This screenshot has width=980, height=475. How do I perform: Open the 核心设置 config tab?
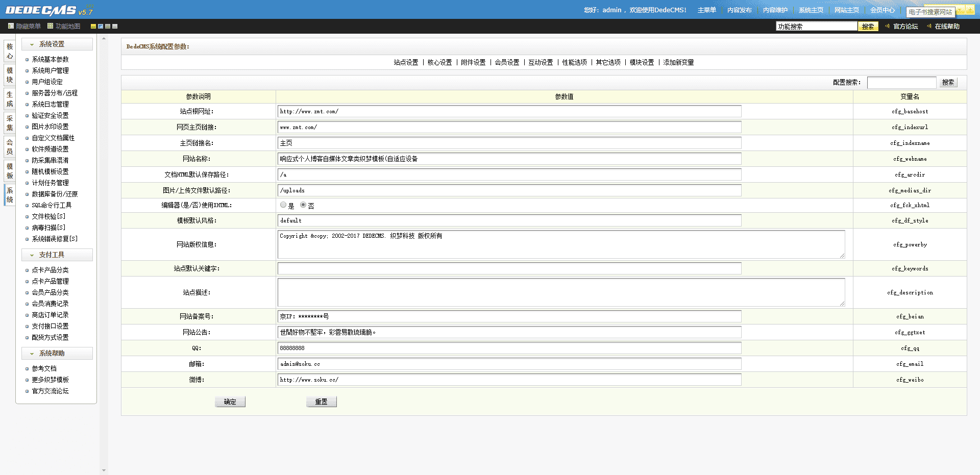pos(439,62)
